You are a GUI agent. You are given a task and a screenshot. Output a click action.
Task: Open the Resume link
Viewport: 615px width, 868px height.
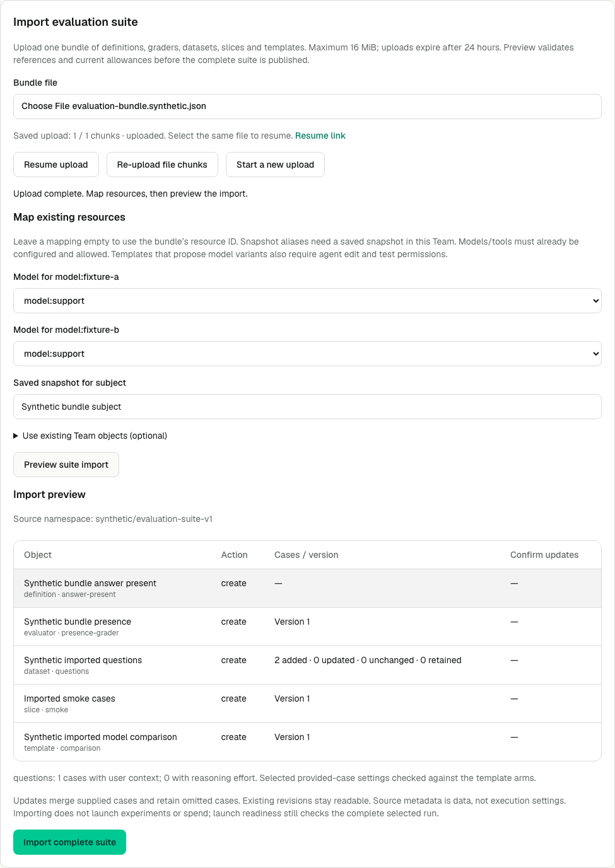point(320,136)
